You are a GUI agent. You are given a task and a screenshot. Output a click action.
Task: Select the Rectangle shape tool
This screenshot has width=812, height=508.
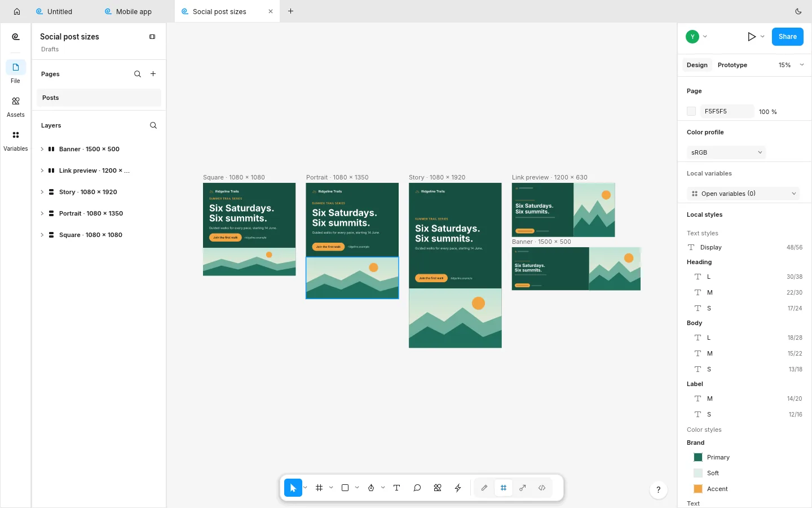[x=345, y=488]
